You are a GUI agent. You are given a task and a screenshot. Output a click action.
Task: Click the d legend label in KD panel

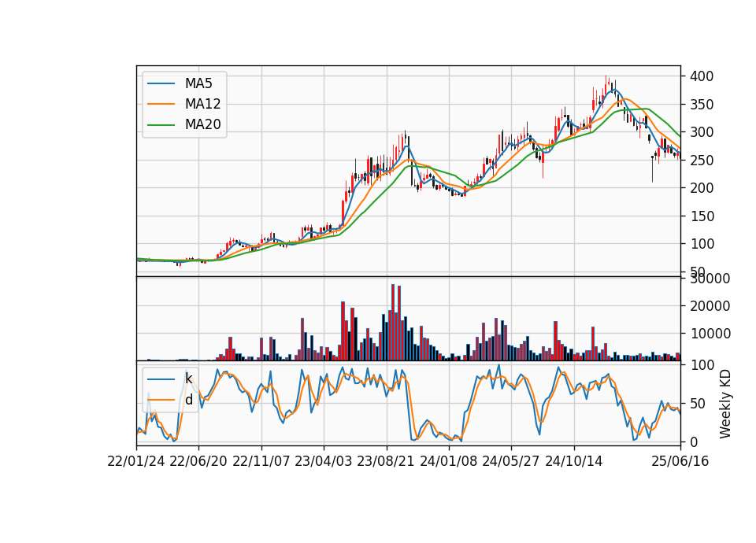(188, 400)
